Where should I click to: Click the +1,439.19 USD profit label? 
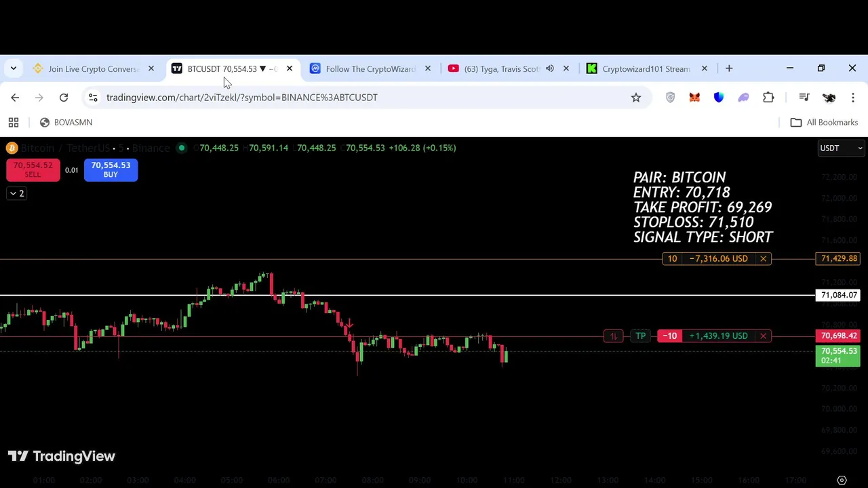[x=718, y=336]
